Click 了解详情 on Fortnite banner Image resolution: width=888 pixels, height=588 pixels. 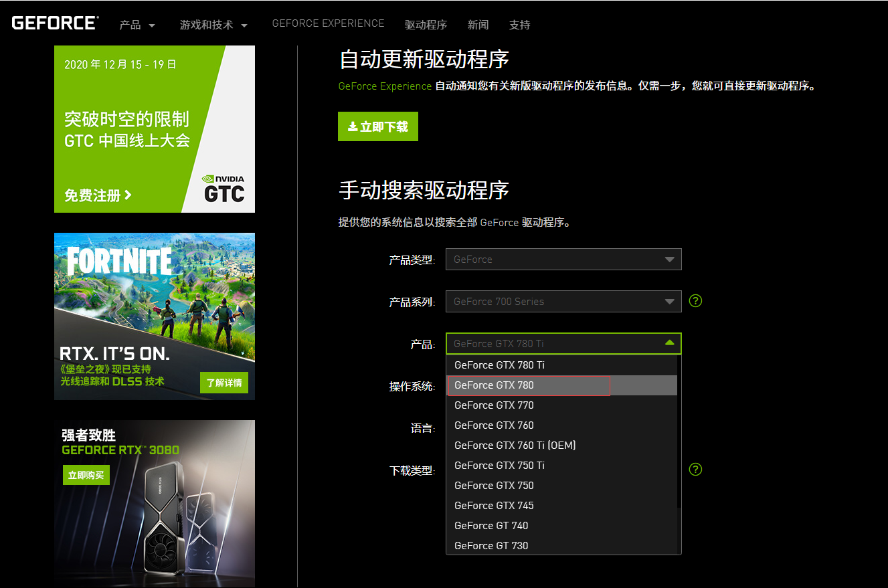point(224,383)
